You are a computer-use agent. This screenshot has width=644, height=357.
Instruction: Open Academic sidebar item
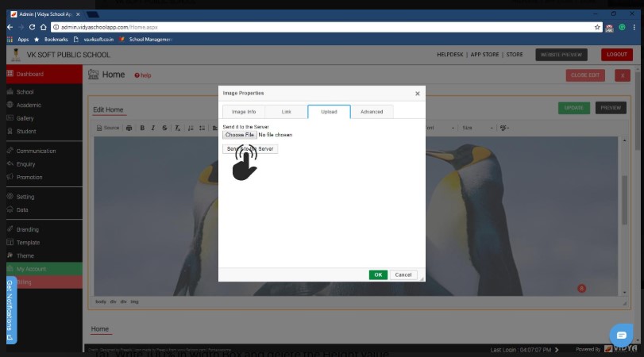[44, 105]
